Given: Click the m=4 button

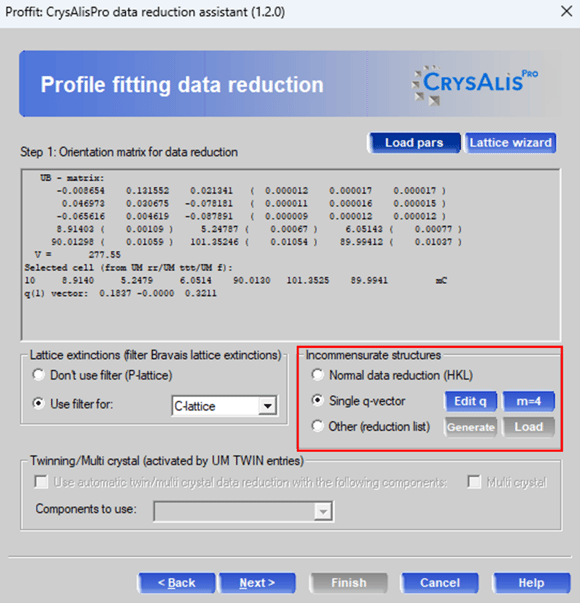Looking at the screenshot, I should [529, 401].
